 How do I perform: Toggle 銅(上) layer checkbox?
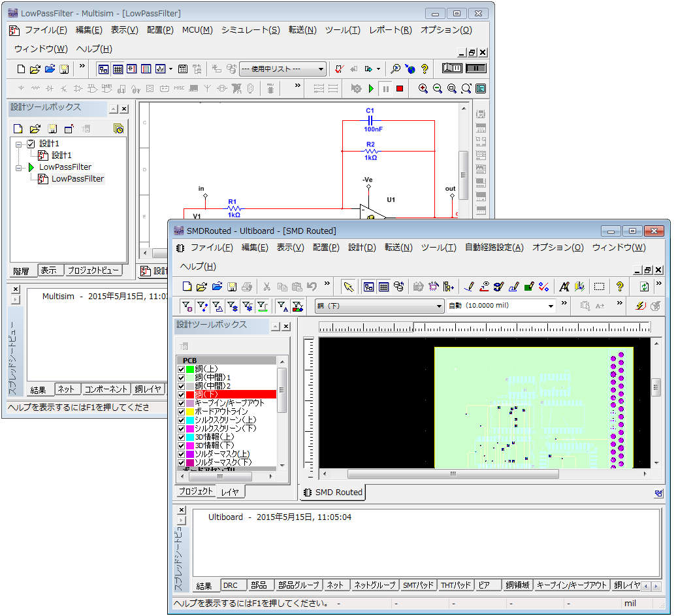pos(181,370)
